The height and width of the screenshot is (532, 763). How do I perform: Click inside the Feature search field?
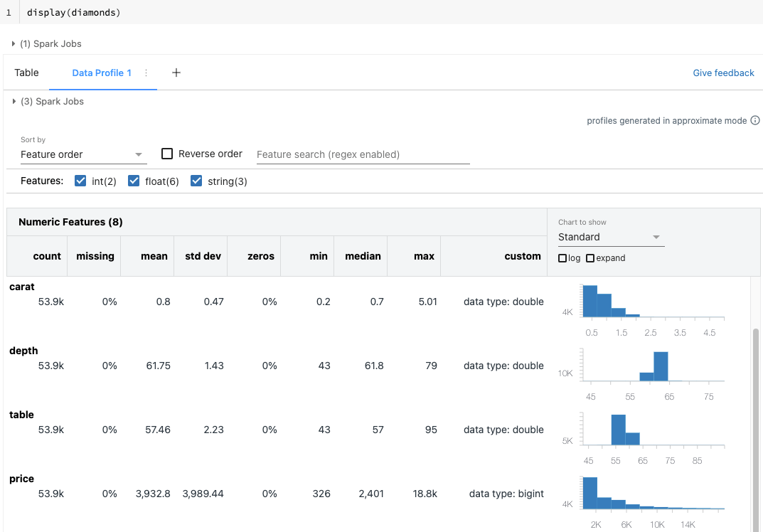[x=363, y=155]
